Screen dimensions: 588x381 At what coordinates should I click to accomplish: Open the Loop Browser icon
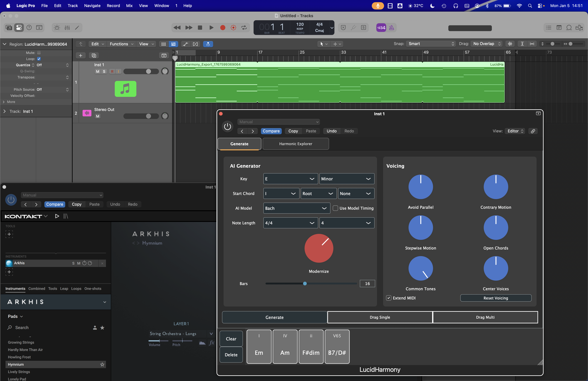pos(569,28)
